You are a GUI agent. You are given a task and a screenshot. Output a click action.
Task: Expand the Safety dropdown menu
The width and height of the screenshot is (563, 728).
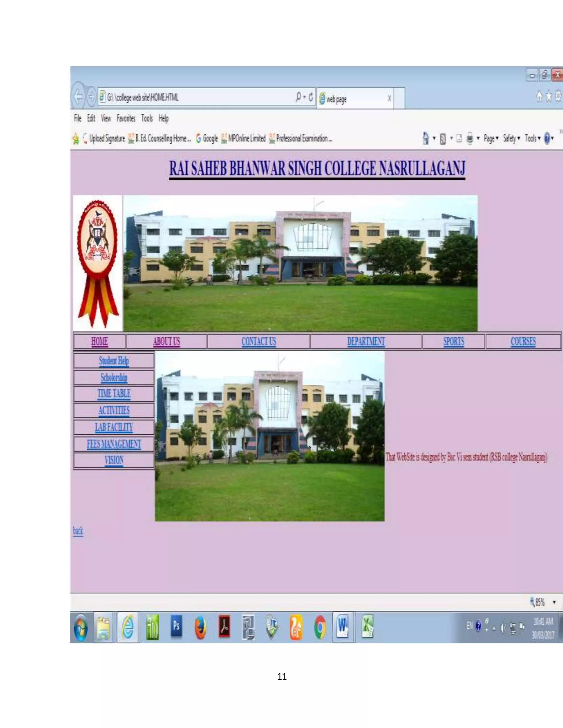pyautogui.click(x=511, y=138)
